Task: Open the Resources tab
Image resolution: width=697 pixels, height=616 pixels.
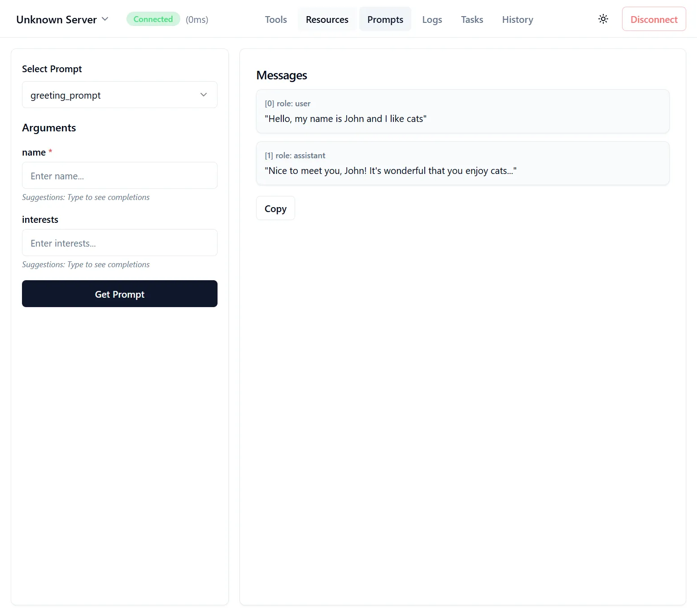Action: point(327,19)
